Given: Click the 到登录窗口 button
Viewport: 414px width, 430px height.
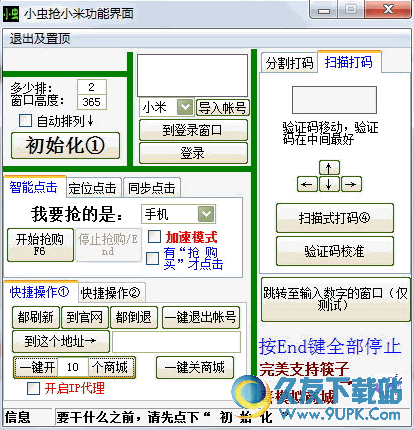Looking at the screenshot, I should [193, 130].
